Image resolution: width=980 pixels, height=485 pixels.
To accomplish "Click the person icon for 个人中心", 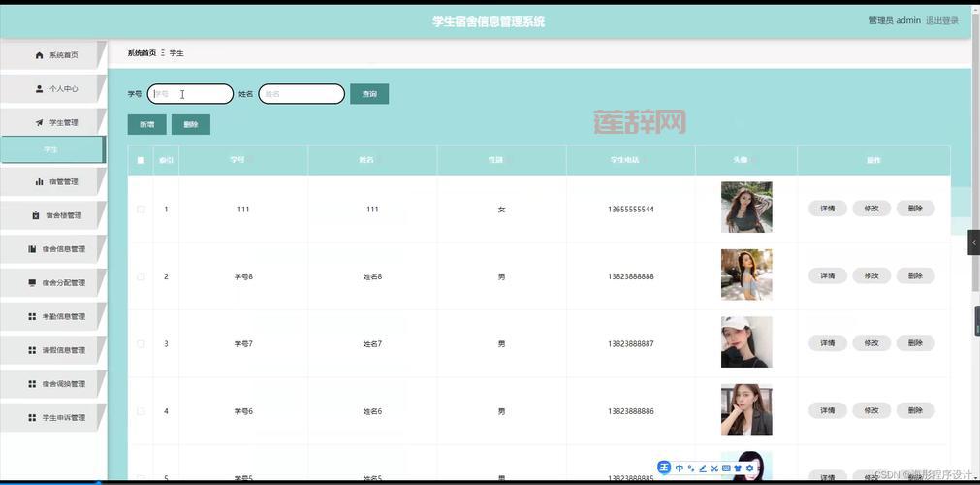I will [x=40, y=89].
